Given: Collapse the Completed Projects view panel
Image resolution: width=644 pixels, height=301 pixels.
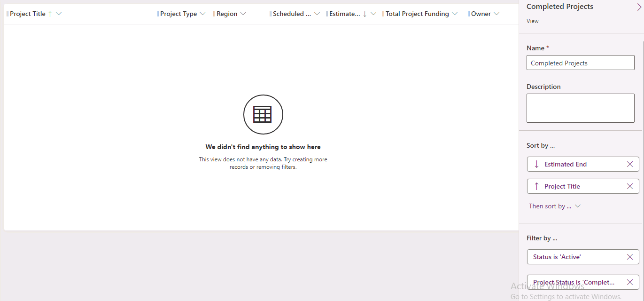Looking at the screenshot, I should (x=639, y=7).
